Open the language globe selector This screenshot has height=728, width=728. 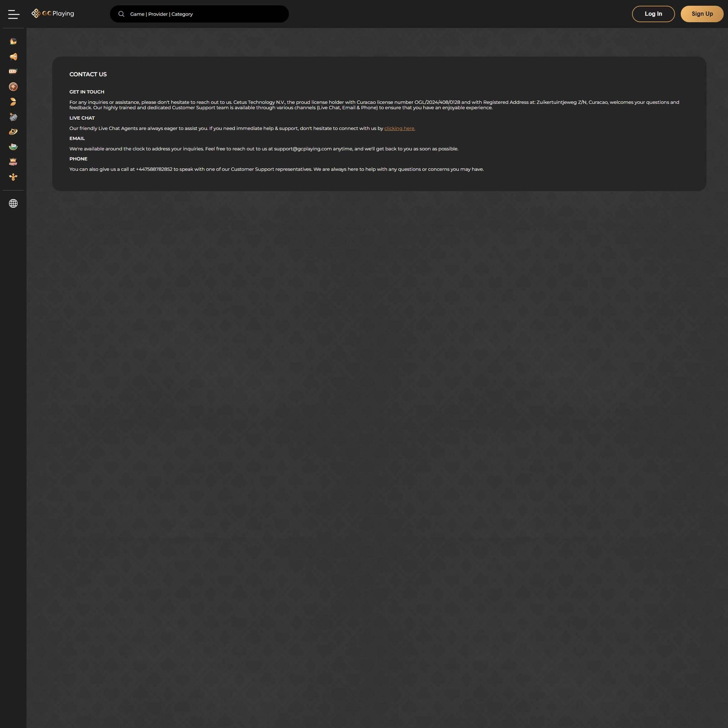(13, 203)
